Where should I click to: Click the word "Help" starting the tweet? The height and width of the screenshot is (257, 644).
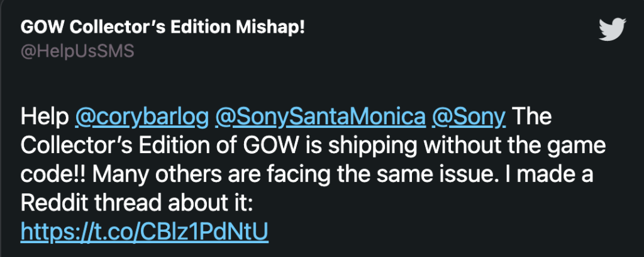coord(44,117)
